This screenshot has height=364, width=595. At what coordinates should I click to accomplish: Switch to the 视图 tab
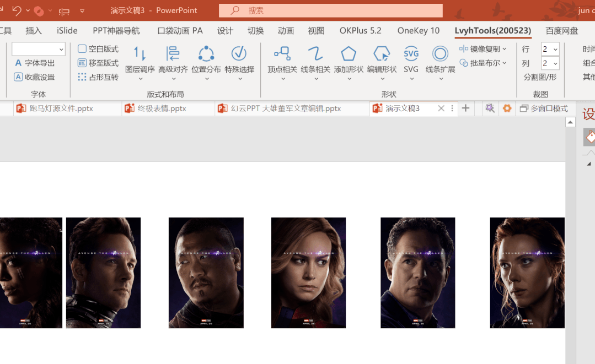316,31
